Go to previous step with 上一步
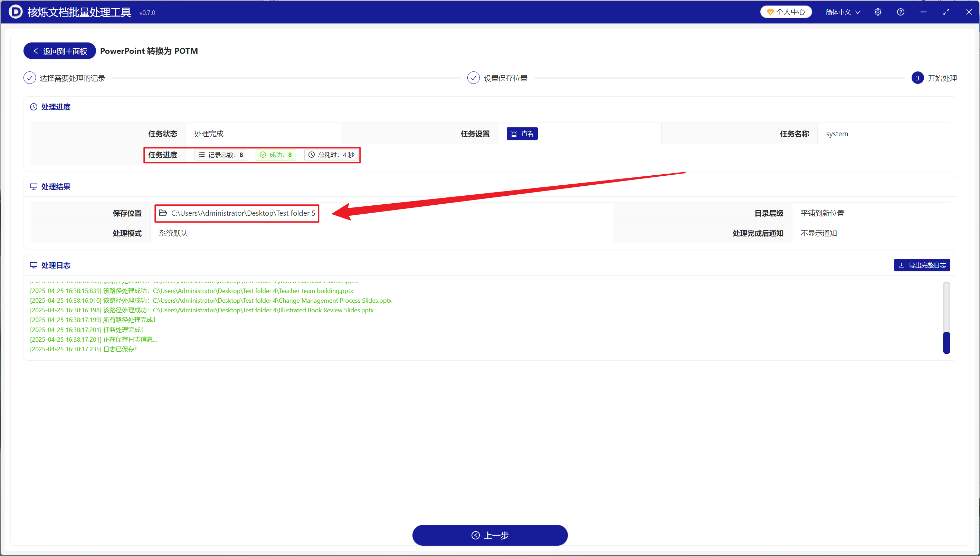The image size is (980, 556). pyautogui.click(x=490, y=535)
